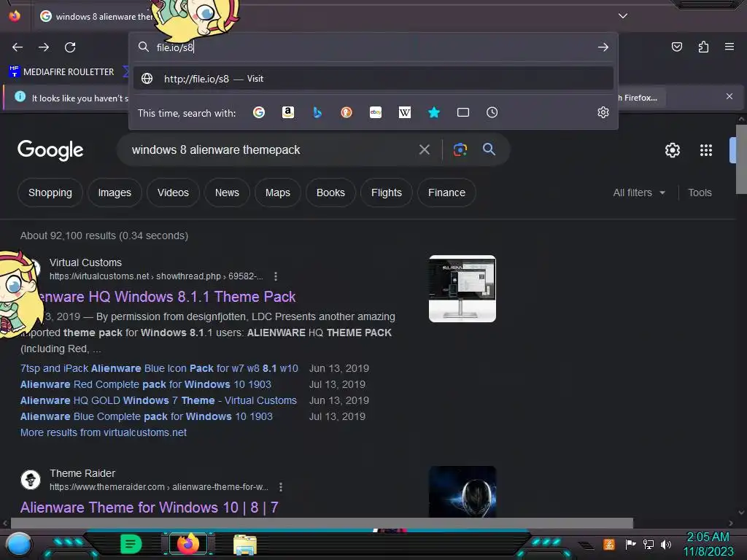Expand the All filters dropdown
The image size is (747, 560).
[639, 192]
